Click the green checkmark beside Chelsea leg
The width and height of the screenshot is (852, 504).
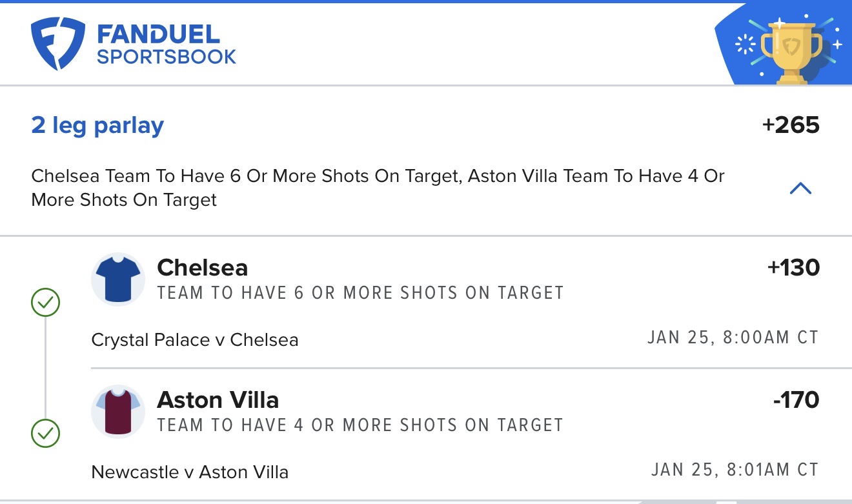[x=45, y=302]
